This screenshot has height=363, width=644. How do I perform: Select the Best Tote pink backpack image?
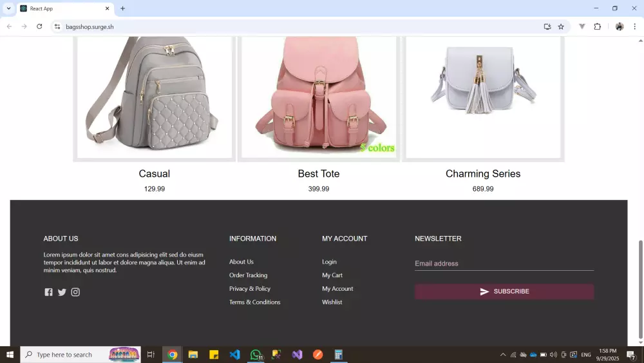click(319, 97)
